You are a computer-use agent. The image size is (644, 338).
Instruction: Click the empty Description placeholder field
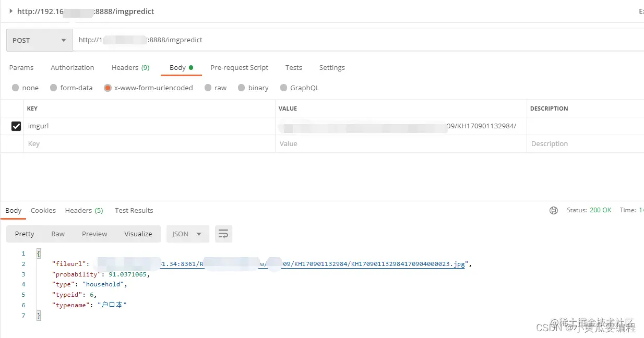[x=586, y=144]
